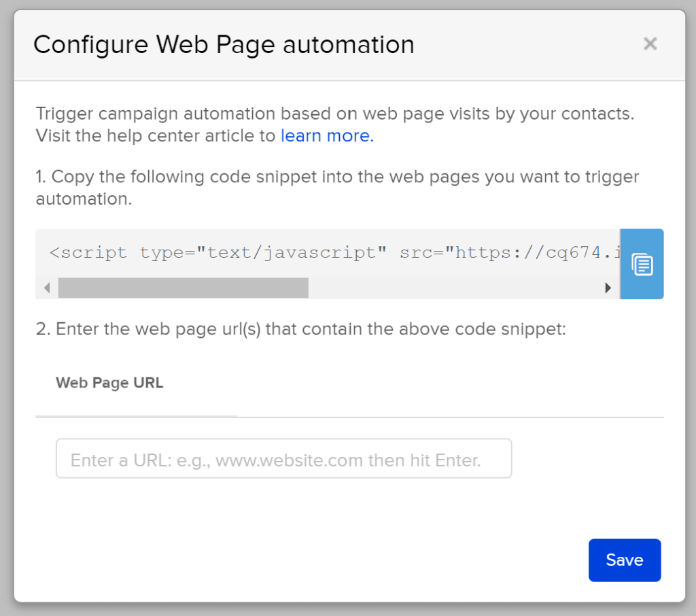
Task: Click the type="text/javascript" attribute in the snippet
Action: click(x=263, y=253)
